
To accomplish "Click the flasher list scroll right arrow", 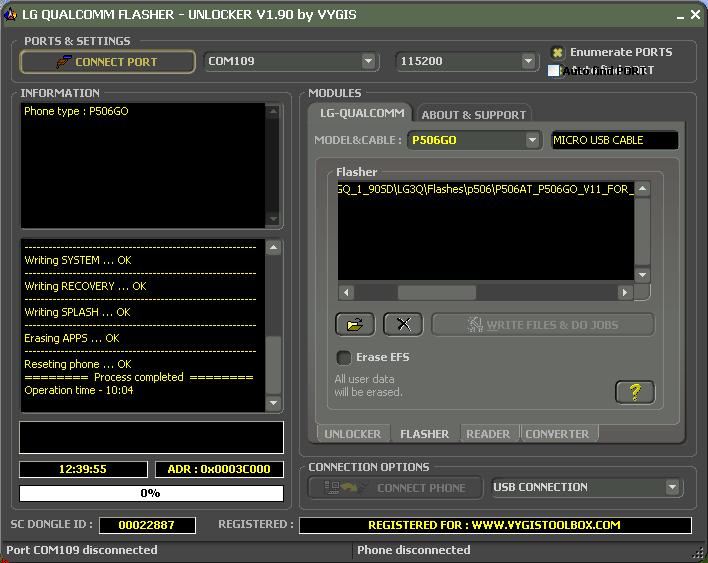I will coord(625,293).
